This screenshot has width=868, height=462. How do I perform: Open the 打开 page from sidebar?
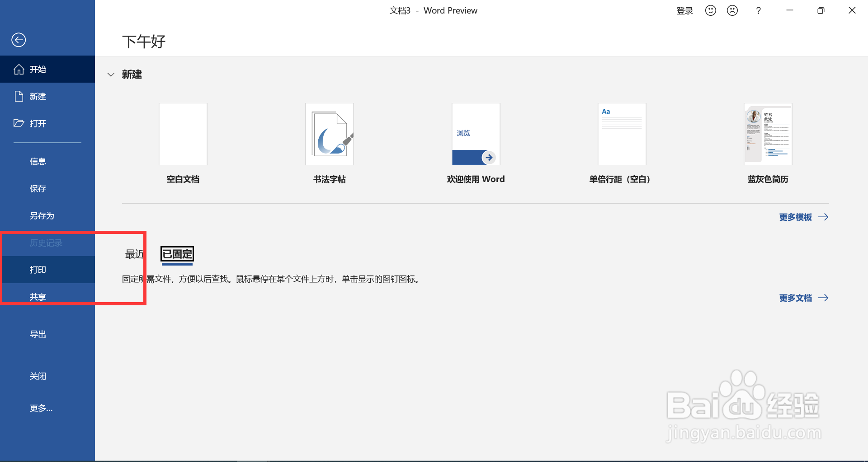(47, 123)
